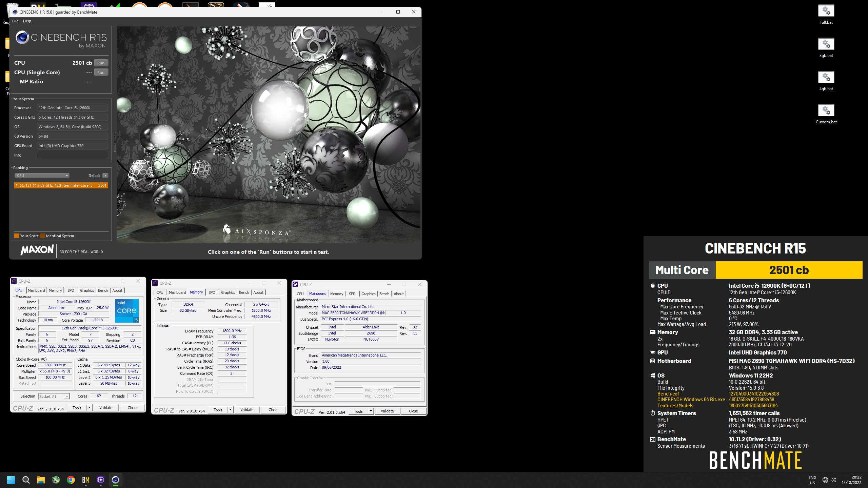Click the Cinebench title bar app icon
This screenshot has height=488, width=868.
pos(15,12)
